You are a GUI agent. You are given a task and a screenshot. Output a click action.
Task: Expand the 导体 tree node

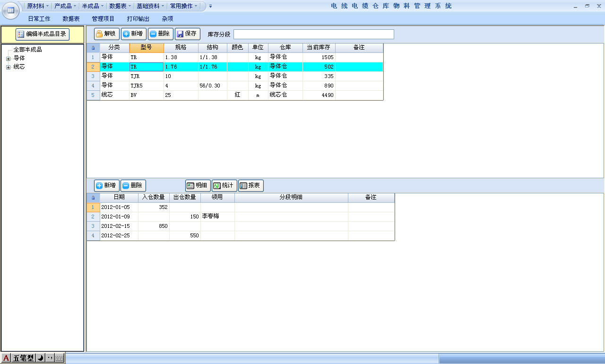(8, 59)
